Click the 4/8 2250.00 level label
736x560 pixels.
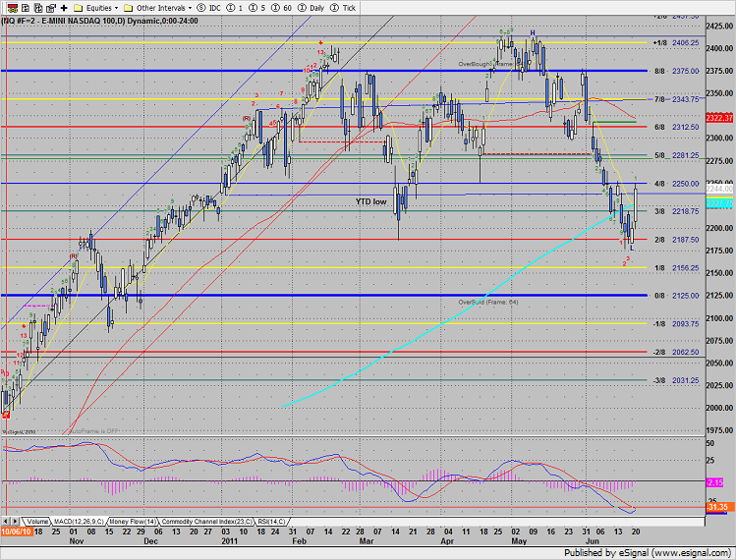(677, 184)
